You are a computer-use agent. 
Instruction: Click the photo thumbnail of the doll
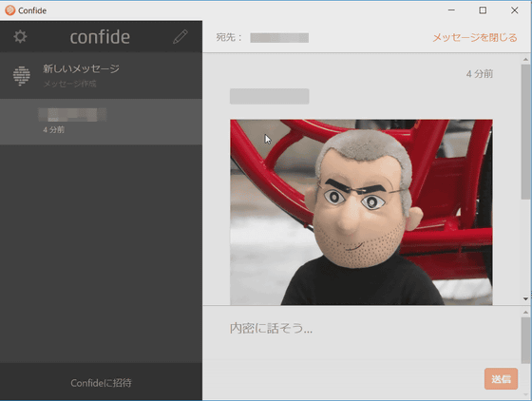point(361,212)
